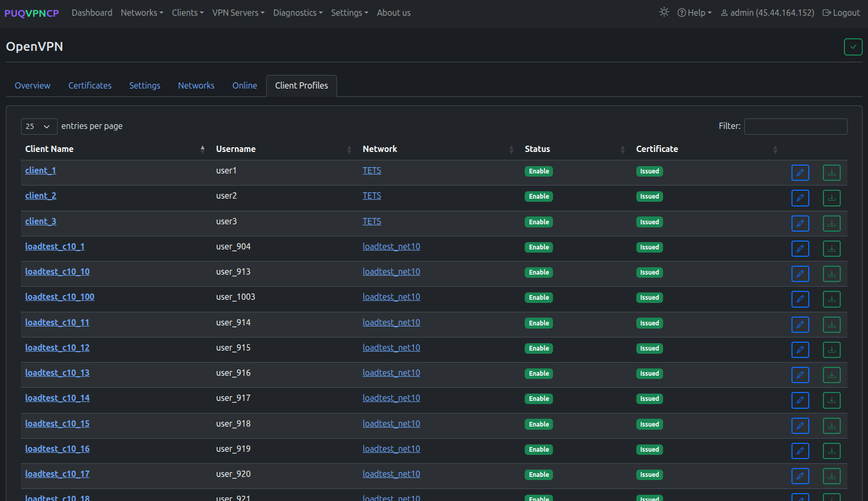Viewport: 868px width, 501px height.
Task: Open admin account link
Action: pyautogui.click(x=767, y=13)
